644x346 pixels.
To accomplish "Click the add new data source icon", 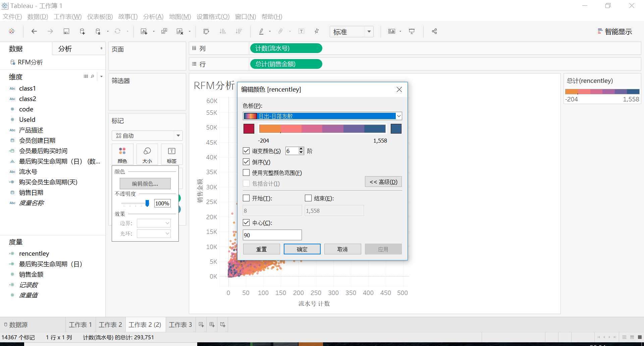I will pyautogui.click(x=82, y=31).
